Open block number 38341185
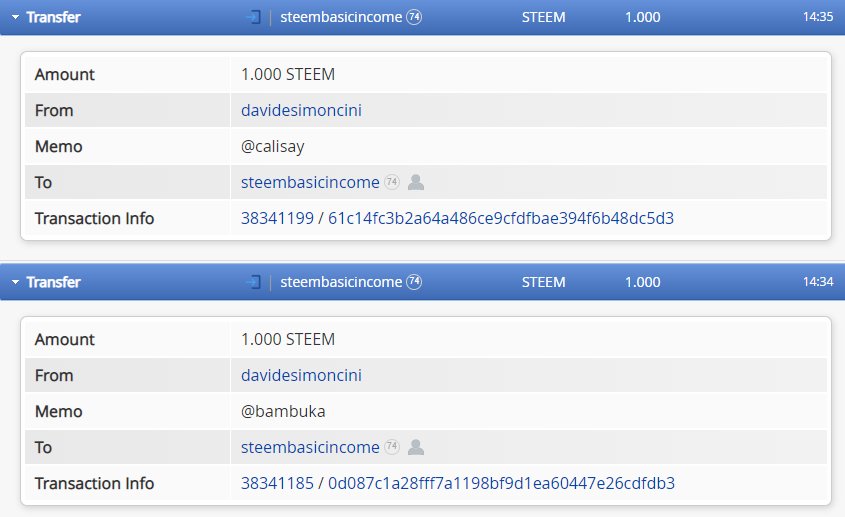845x517 pixels. pyautogui.click(x=277, y=483)
